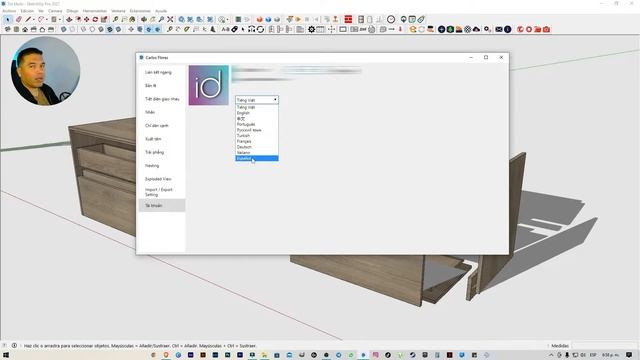This screenshot has width=640, height=360.
Task: Activate the red Move tool
Action: click(x=87, y=19)
